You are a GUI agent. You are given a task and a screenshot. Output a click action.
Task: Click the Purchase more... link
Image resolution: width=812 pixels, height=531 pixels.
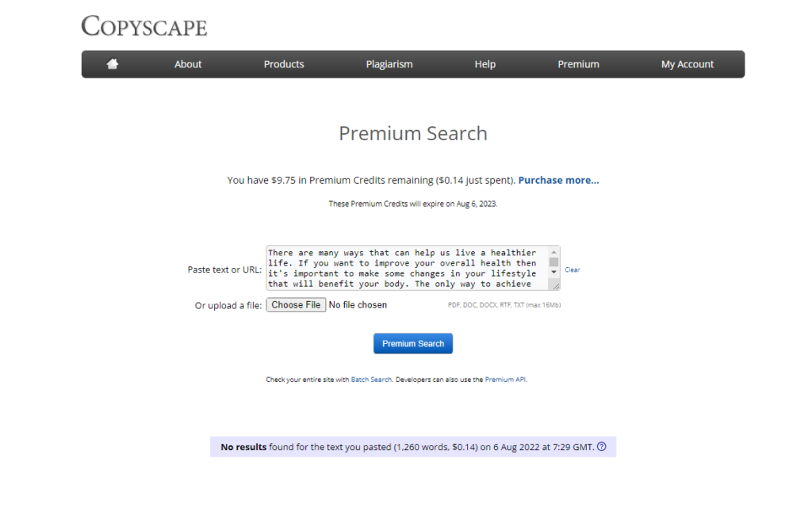tap(558, 180)
